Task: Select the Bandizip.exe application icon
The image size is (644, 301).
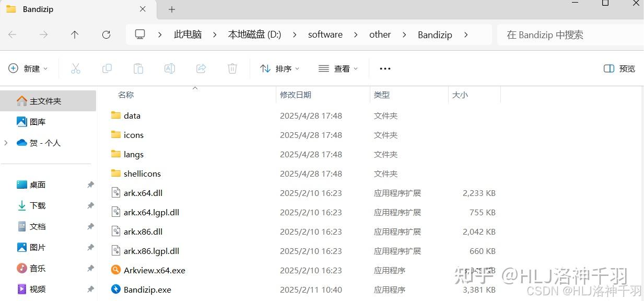Action: tap(116, 289)
